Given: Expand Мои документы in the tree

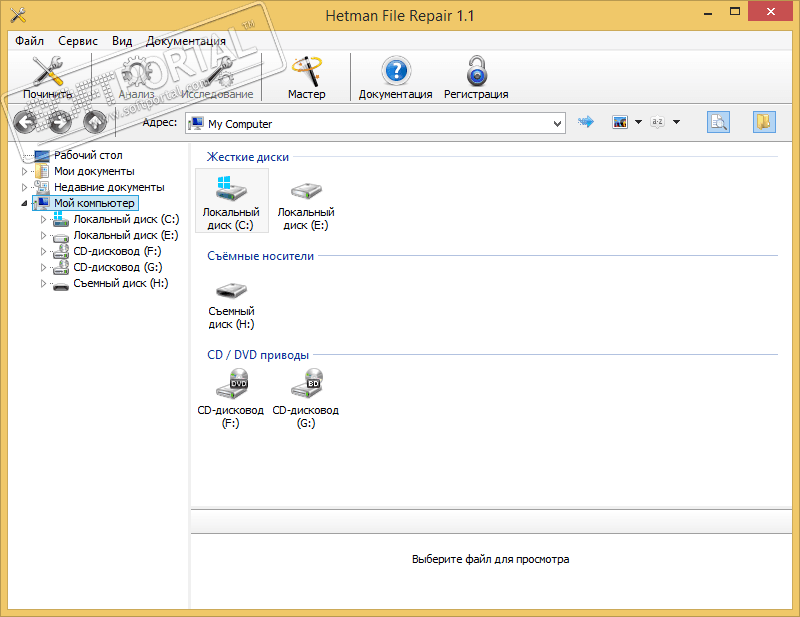Looking at the screenshot, I should click(24, 171).
